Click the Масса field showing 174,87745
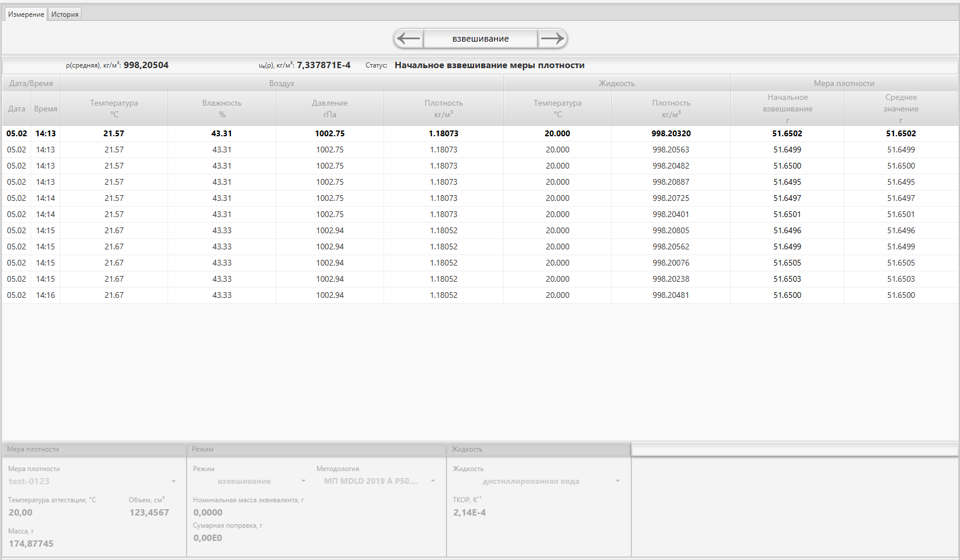Screen dimensions: 960x560 click(x=31, y=544)
